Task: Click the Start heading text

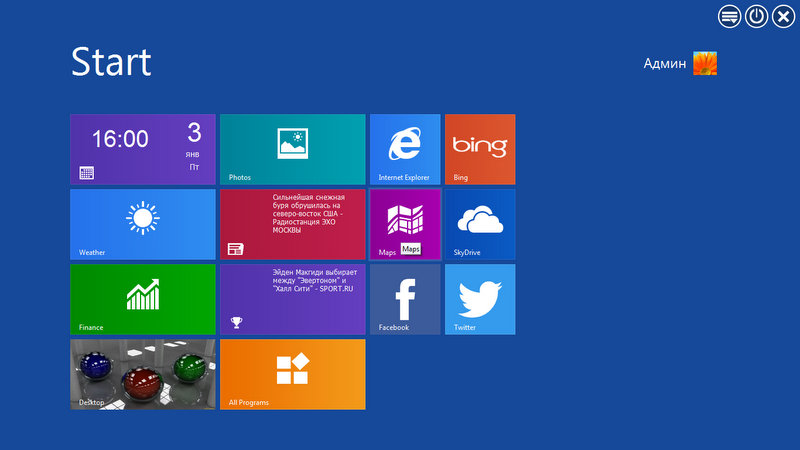Action: [x=111, y=62]
